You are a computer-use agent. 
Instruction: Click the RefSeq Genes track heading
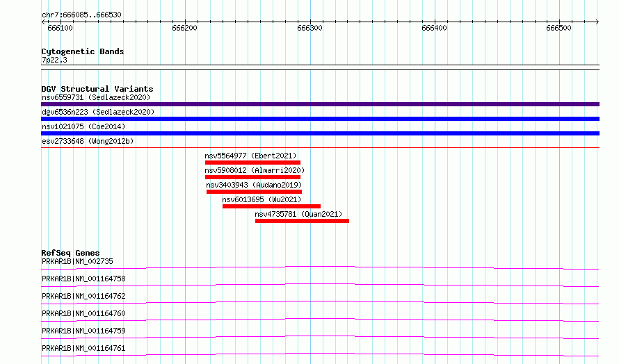click(x=70, y=253)
